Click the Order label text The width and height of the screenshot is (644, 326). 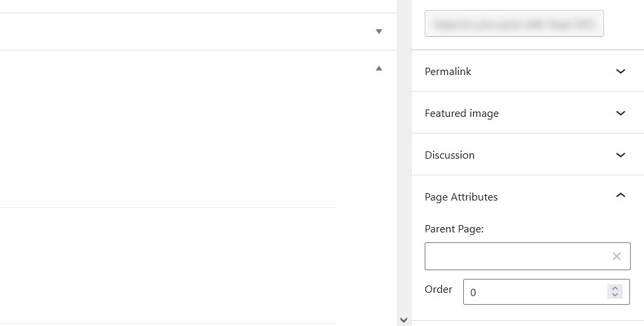pyautogui.click(x=438, y=289)
